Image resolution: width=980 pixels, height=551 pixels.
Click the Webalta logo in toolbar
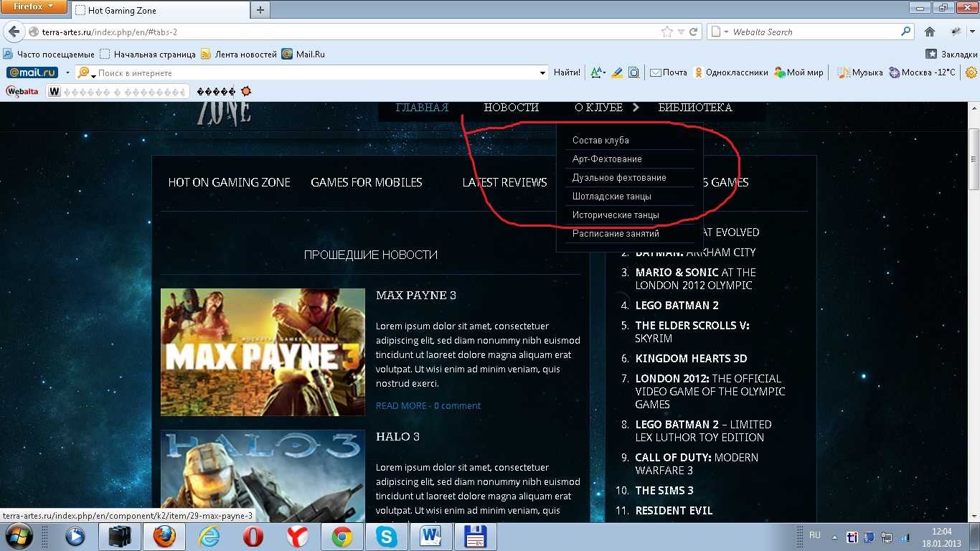(22, 91)
